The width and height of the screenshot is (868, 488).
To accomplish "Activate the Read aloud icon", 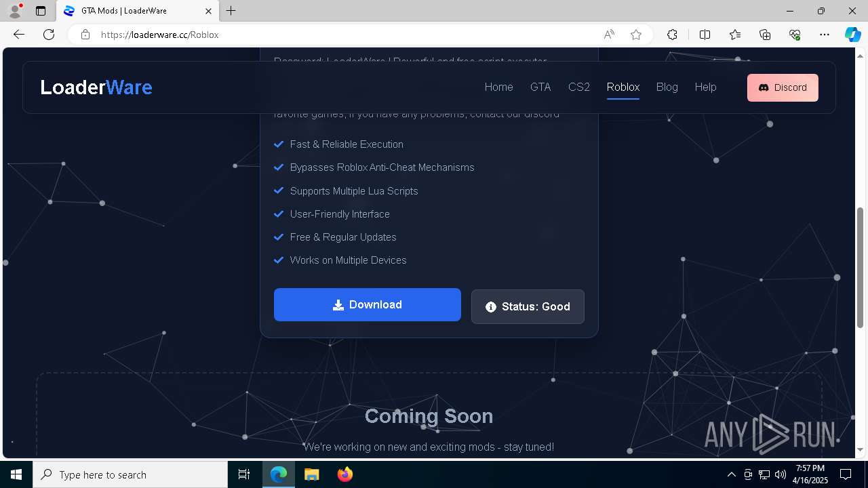I will coord(609,35).
